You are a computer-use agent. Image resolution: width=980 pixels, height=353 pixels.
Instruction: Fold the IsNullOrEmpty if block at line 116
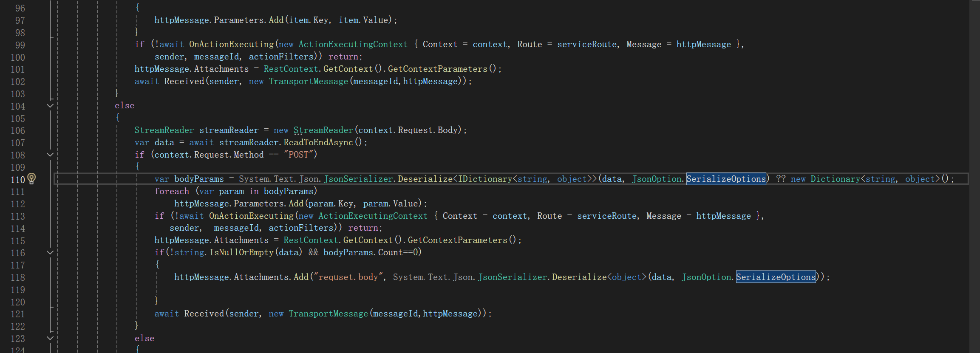pyautogui.click(x=50, y=253)
